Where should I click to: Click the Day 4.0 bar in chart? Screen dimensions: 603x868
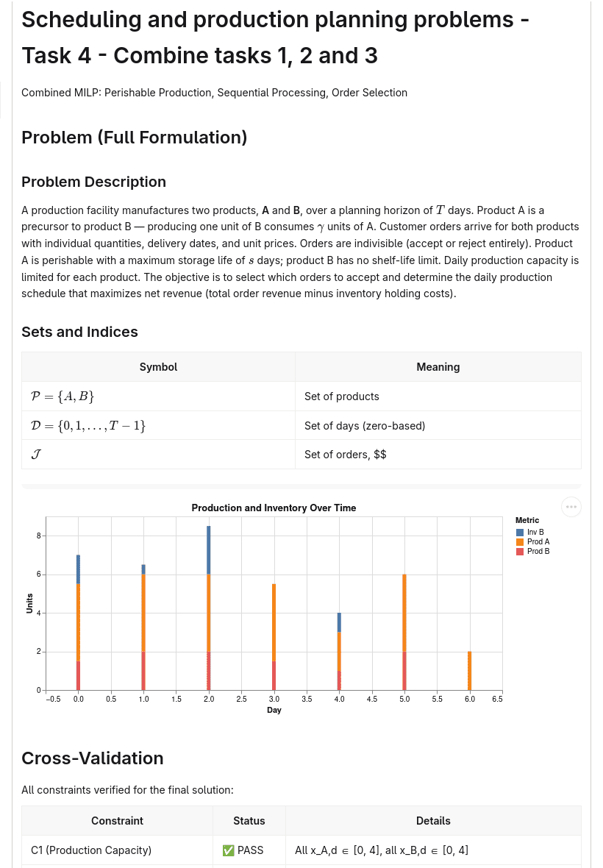click(339, 652)
